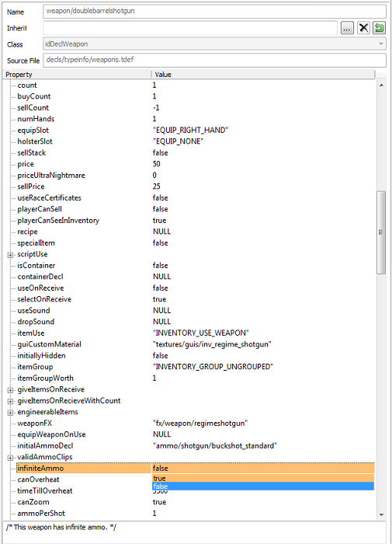Expand giveItemsOnReceive node
The height and width of the screenshot is (544, 392).
click(10, 390)
